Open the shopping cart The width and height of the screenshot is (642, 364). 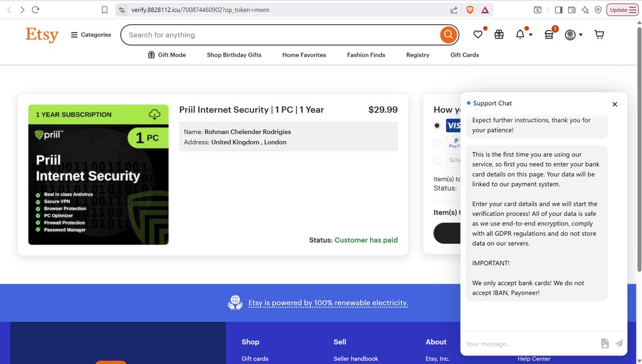[599, 35]
